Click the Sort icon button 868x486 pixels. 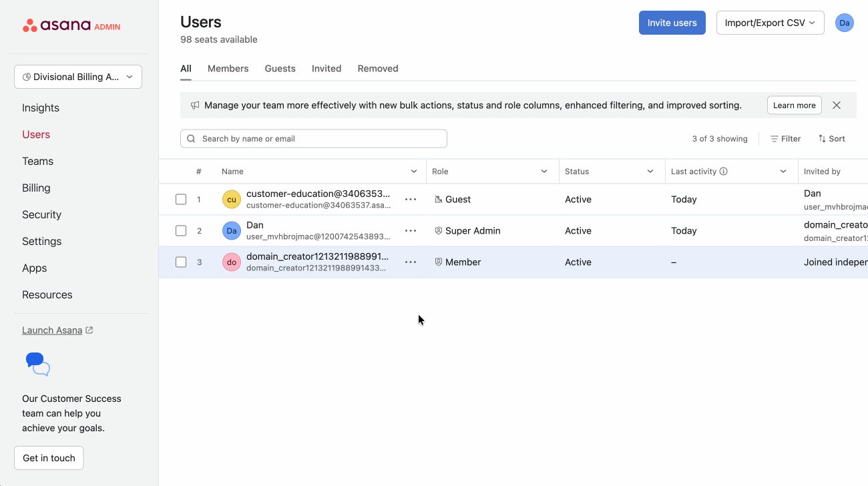(x=831, y=139)
